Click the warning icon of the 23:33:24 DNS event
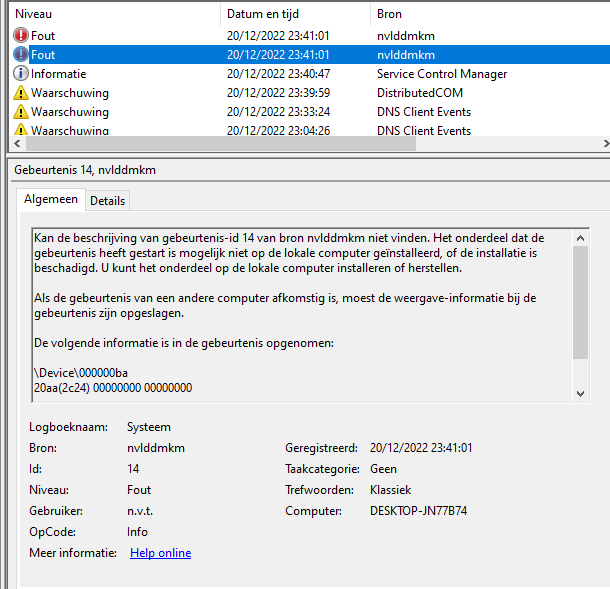This screenshot has height=589, width=610. coord(20,112)
